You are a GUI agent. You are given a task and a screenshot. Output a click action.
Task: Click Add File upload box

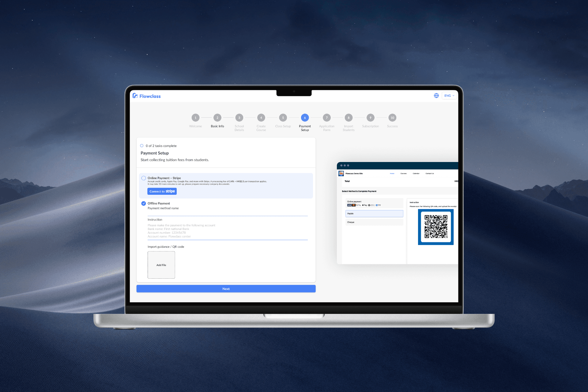(161, 265)
